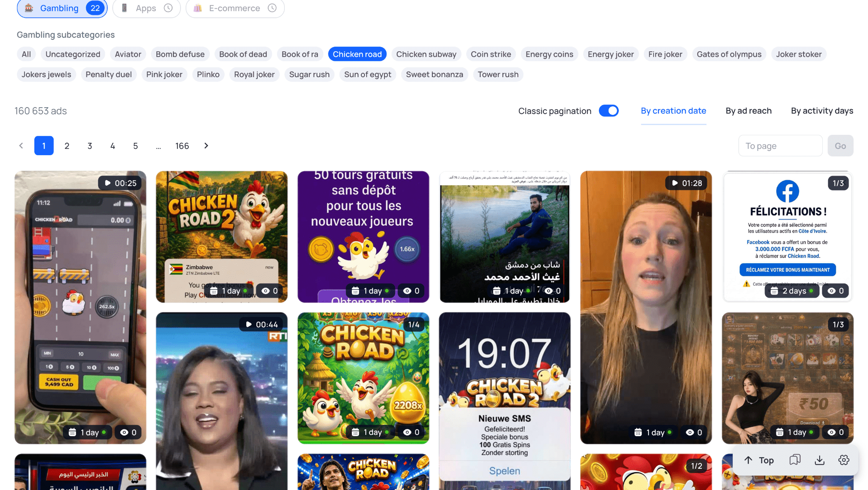Choose the Book of ra filter
This screenshot has height=490, width=868.
300,54
